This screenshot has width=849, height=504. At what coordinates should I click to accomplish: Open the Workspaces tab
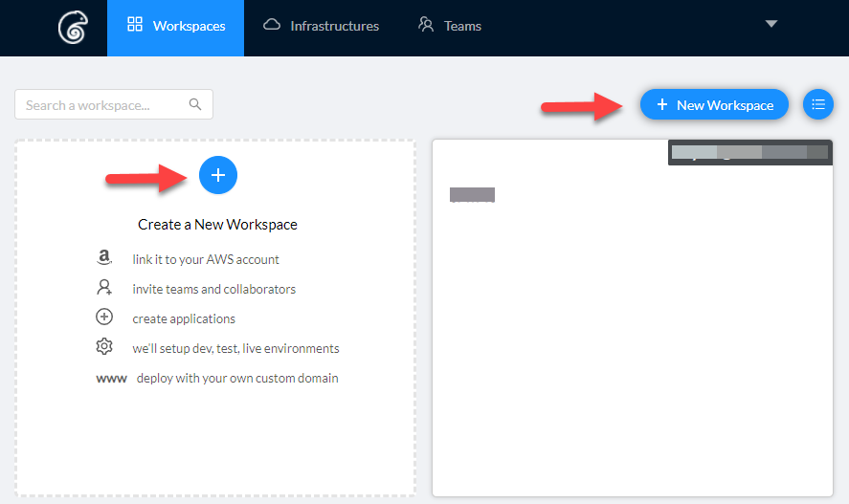[x=176, y=27]
